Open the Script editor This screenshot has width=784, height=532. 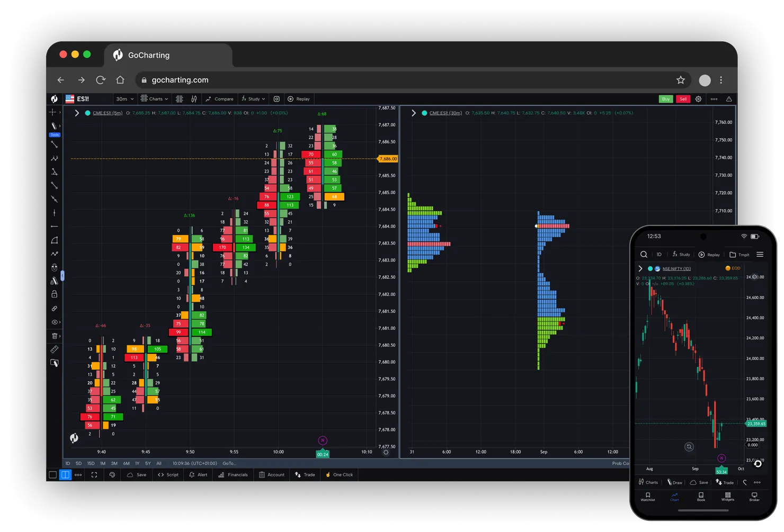tap(168, 475)
